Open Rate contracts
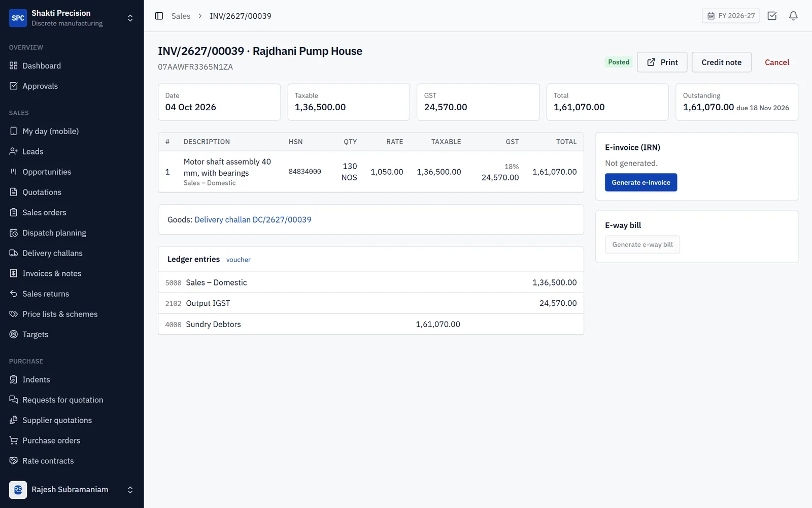Viewport: 812px width, 508px height. click(72, 461)
